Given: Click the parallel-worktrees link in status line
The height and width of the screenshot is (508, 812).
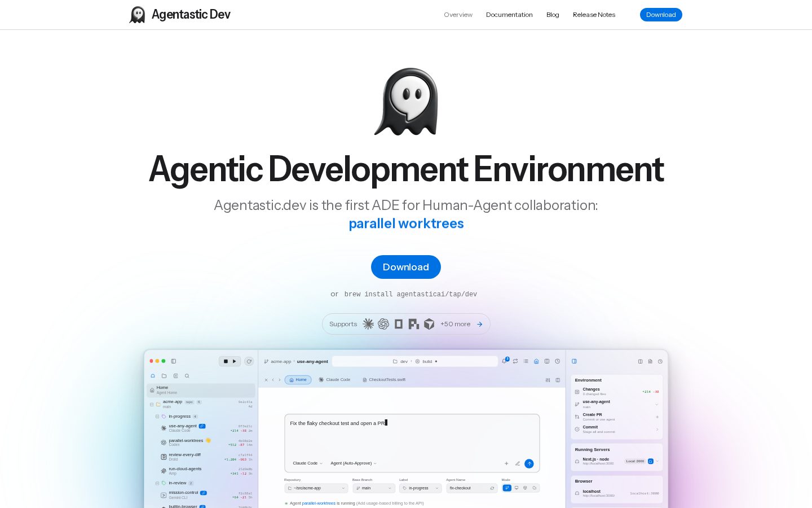Looking at the screenshot, I should coord(319,503).
